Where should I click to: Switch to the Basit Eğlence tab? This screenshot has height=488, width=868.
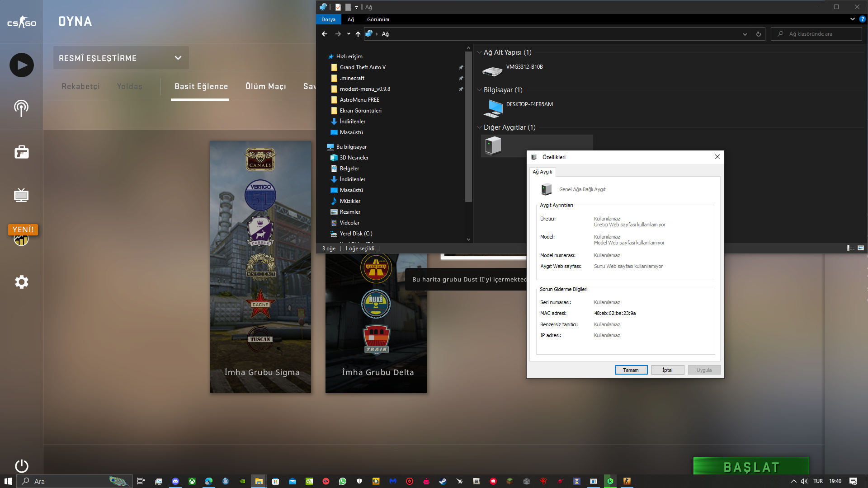click(x=201, y=86)
